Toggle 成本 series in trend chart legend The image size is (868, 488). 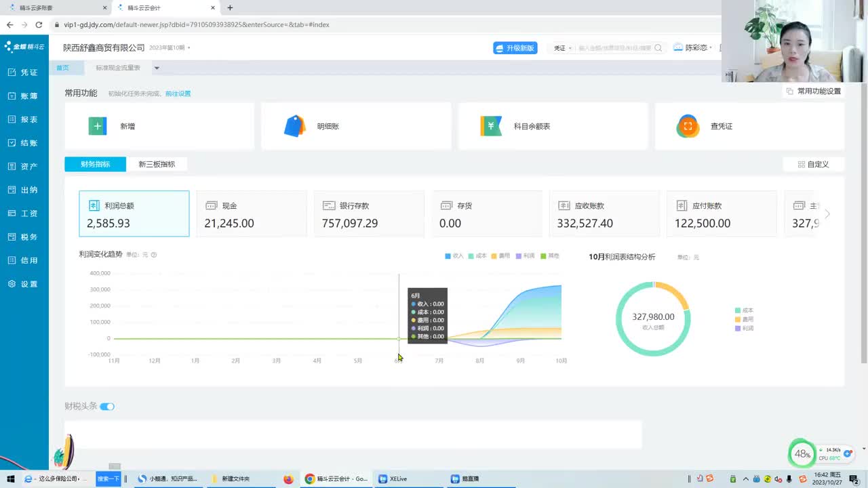pyautogui.click(x=477, y=256)
